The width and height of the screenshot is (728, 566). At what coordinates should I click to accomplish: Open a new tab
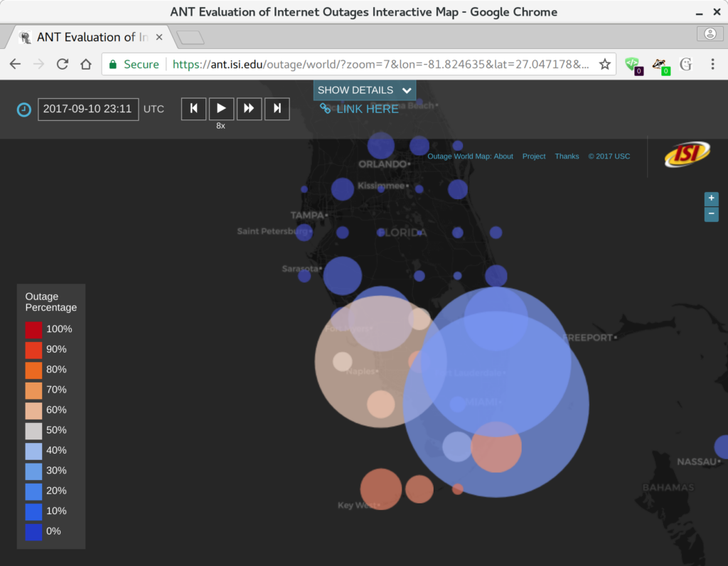pos(191,38)
